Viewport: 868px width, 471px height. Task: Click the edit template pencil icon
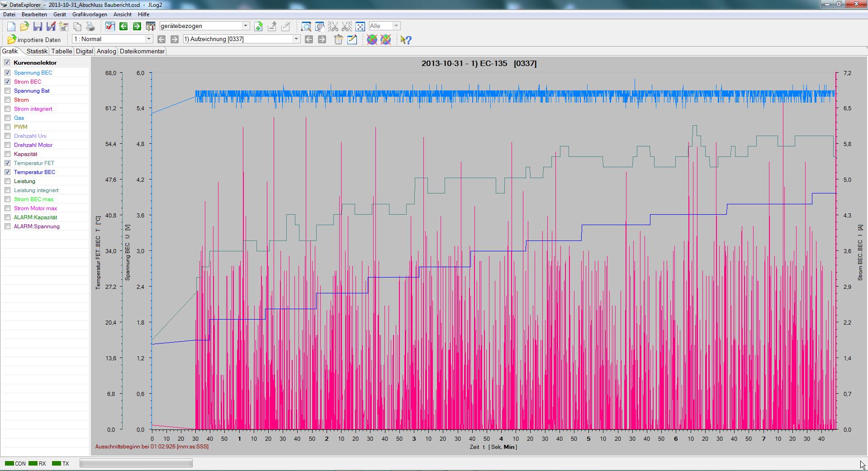click(285, 26)
